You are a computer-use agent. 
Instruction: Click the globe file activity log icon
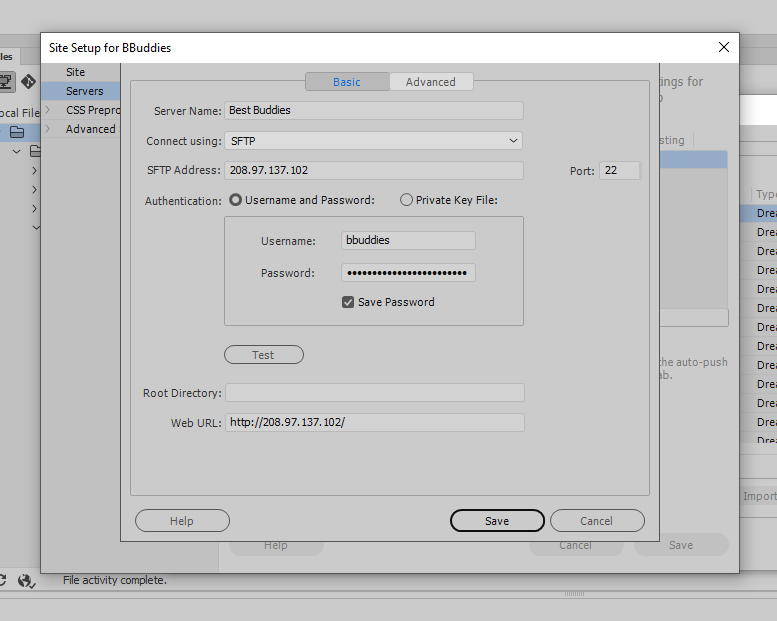[x=26, y=580]
